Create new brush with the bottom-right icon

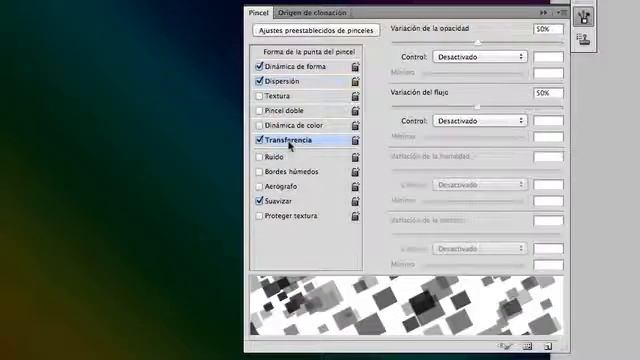(548, 347)
